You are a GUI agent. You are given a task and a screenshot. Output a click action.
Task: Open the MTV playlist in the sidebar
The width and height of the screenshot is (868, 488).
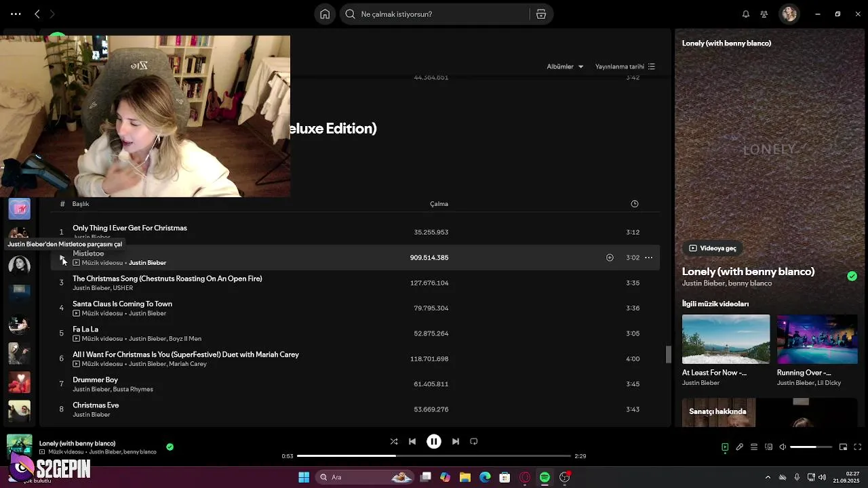point(19,209)
